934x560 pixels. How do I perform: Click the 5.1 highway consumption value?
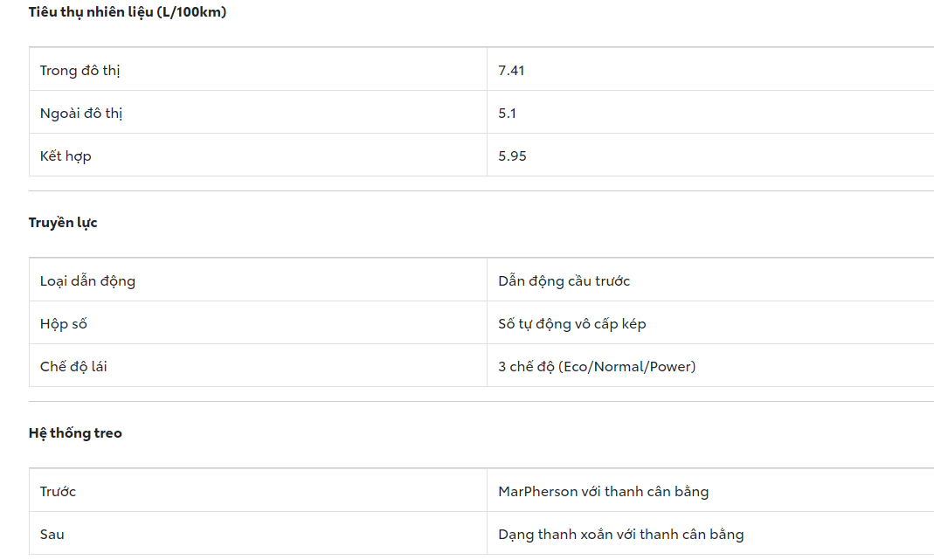click(508, 113)
